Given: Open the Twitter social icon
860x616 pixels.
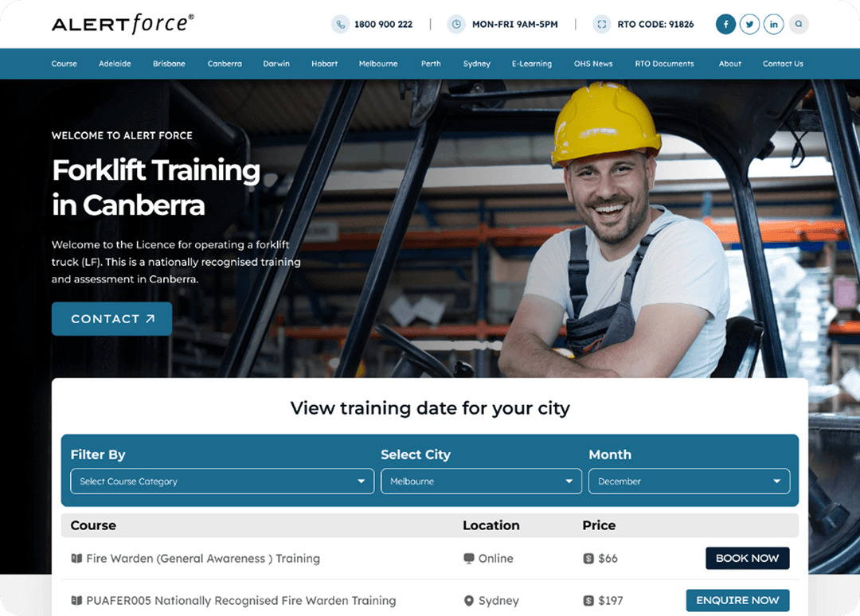Looking at the screenshot, I should click(749, 24).
